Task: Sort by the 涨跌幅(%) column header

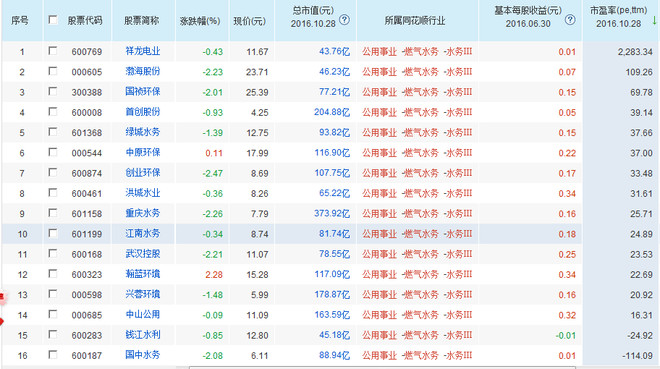Action: click(200, 21)
